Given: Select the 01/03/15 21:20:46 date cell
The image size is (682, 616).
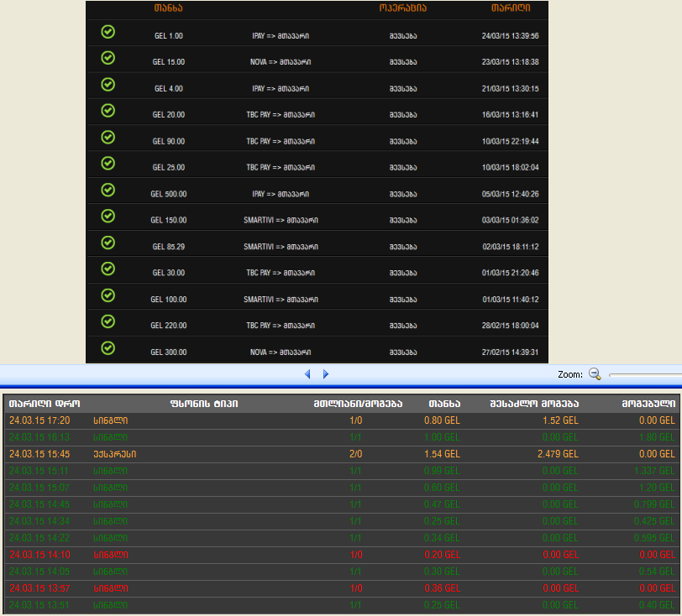Looking at the screenshot, I should [x=510, y=273].
